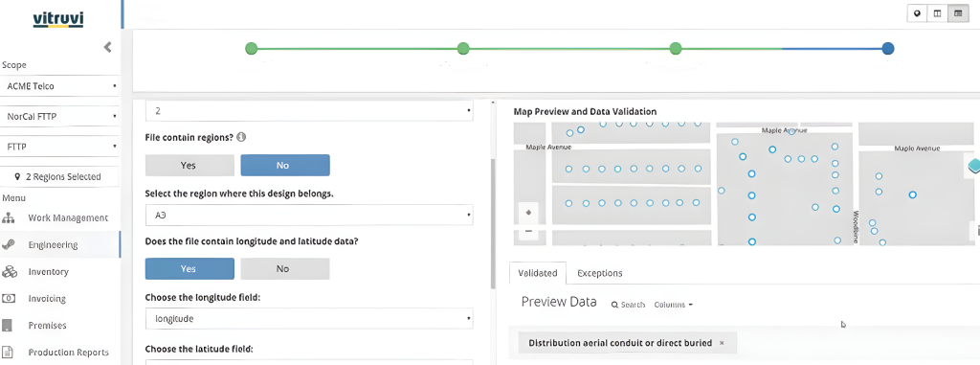Image resolution: width=980 pixels, height=365 pixels.
Task: Click the Map Preview and Data Validation heading
Action: click(x=585, y=111)
